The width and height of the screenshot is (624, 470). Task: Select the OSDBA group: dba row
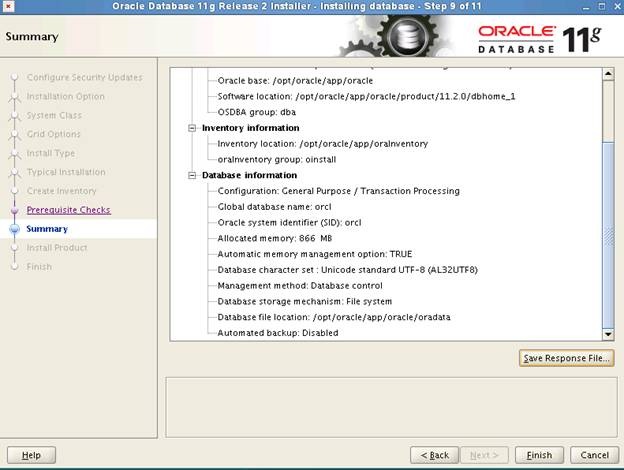[x=257, y=112]
